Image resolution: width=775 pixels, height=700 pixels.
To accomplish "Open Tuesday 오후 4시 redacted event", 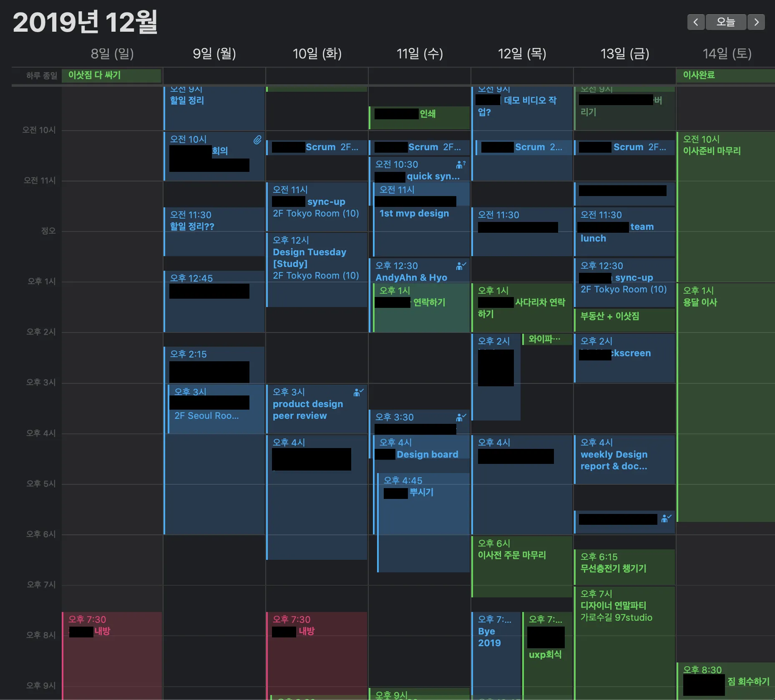I will click(317, 497).
